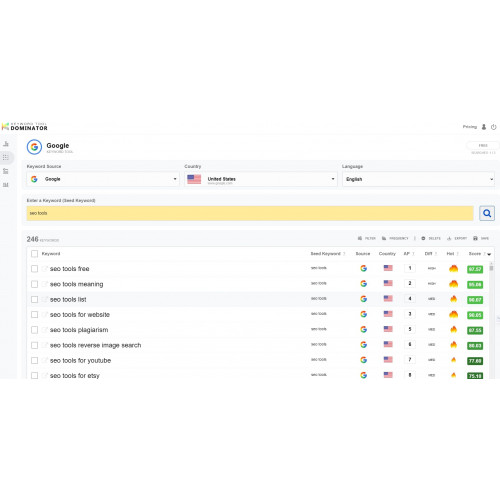Click the green score badge for 'seo tools free'

(475, 269)
